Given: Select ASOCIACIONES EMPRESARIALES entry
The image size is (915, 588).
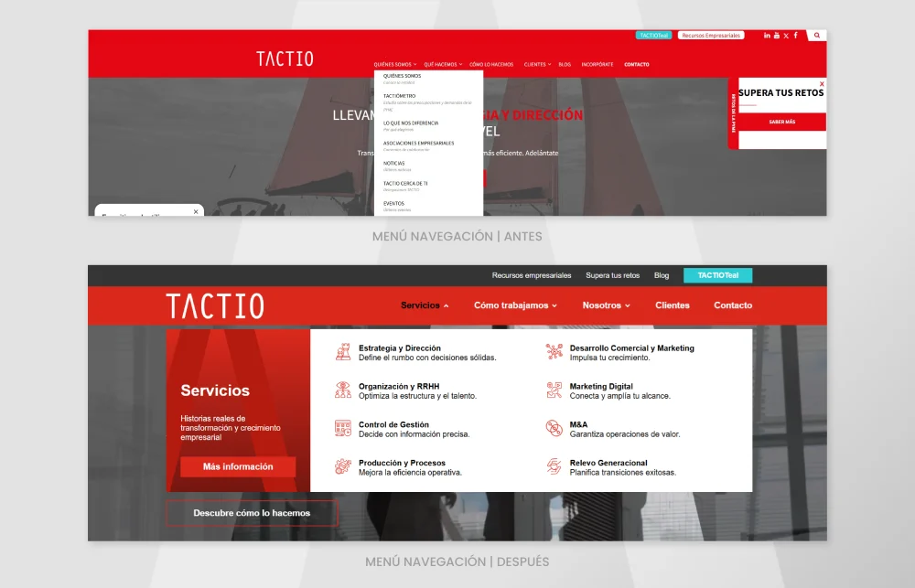Looking at the screenshot, I should point(418,143).
